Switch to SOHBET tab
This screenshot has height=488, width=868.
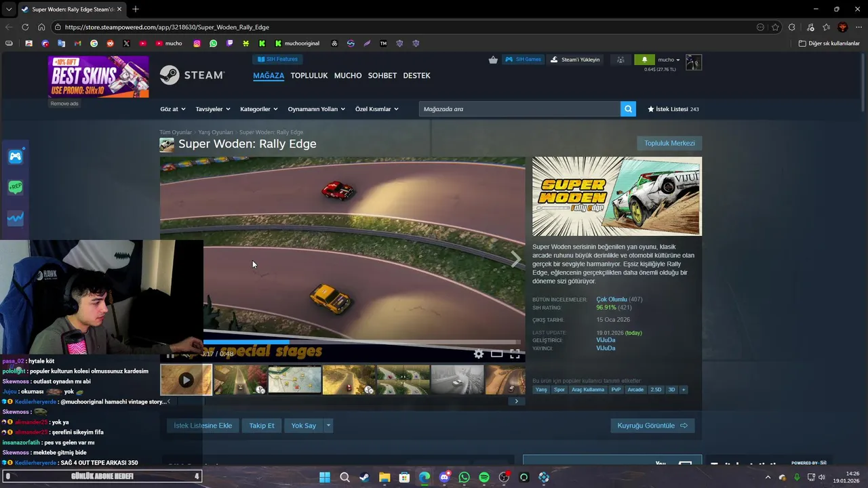tap(382, 75)
